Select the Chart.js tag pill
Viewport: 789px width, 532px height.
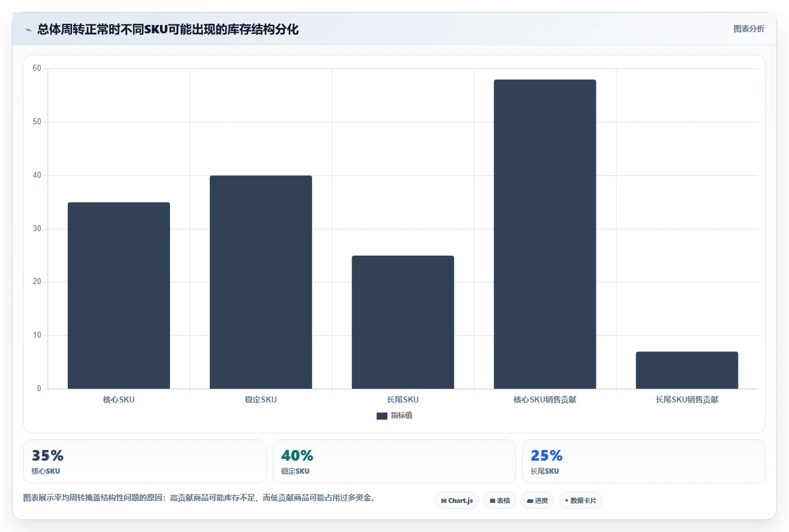[x=457, y=500]
